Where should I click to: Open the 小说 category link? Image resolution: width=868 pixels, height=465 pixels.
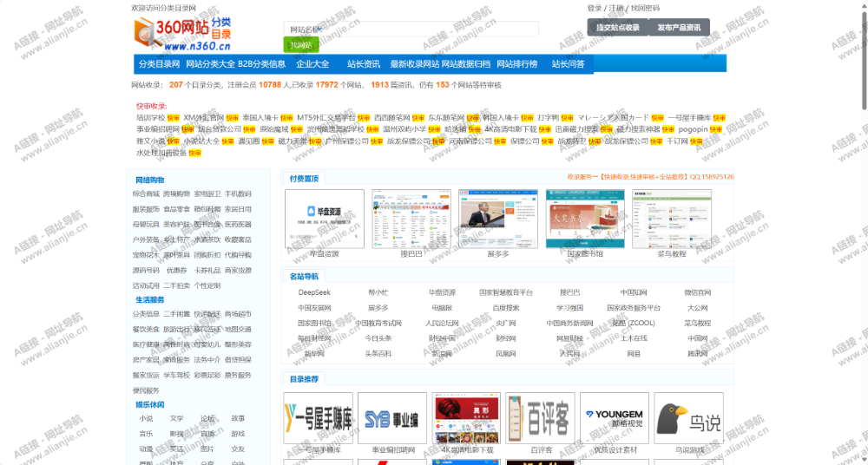coord(146,418)
